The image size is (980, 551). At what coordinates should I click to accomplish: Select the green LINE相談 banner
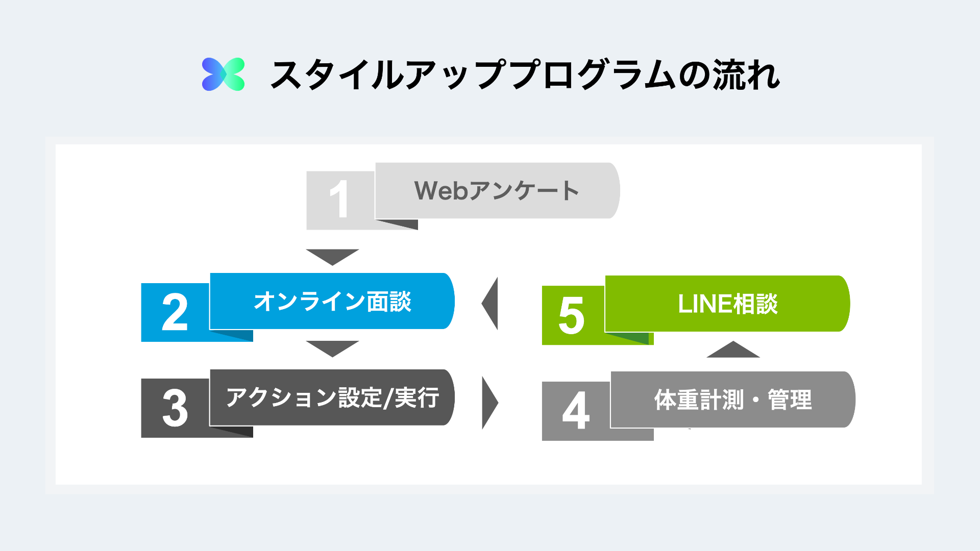727,304
